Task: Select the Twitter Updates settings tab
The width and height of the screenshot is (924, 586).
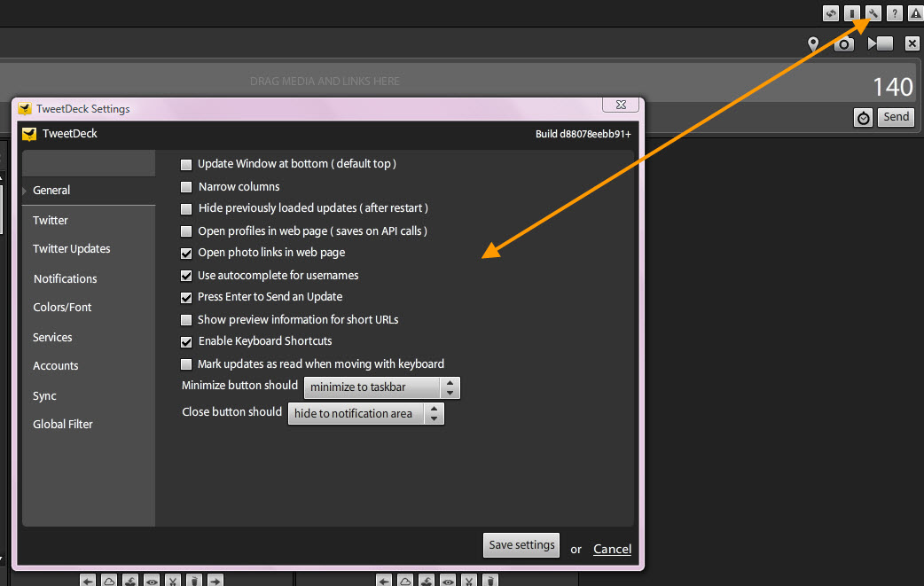Action: (x=72, y=249)
